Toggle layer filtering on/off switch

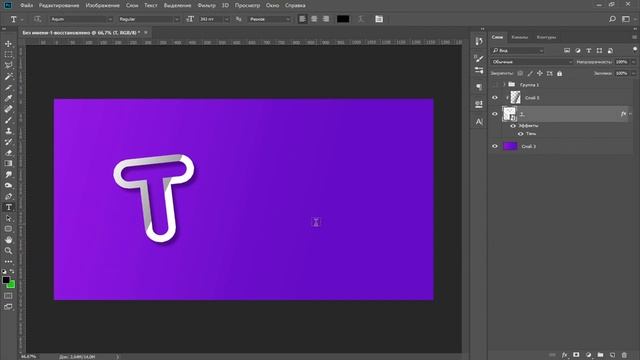(635, 50)
